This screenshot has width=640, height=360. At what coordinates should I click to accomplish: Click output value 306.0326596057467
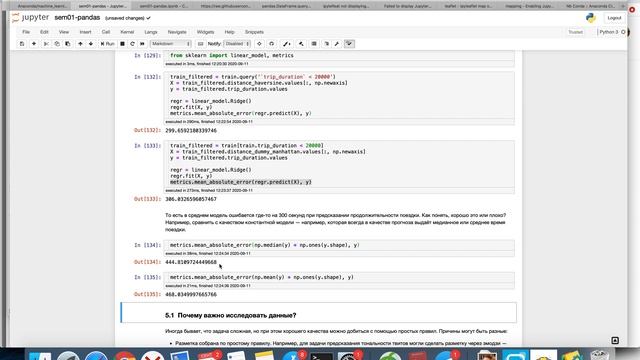(x=191, y=199)
